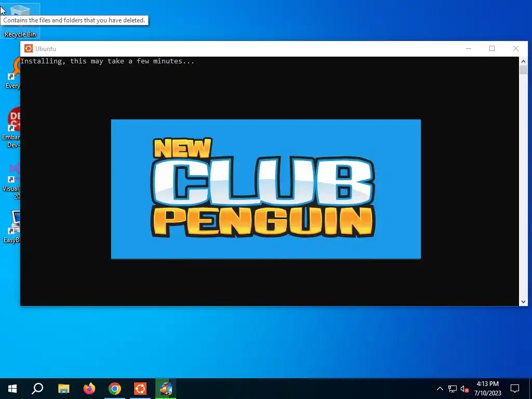Image resolution: width=532 pixels, height=399 pixels.
Task: Click the Ubuntu logo in title bar
Action: pos(29,48)
